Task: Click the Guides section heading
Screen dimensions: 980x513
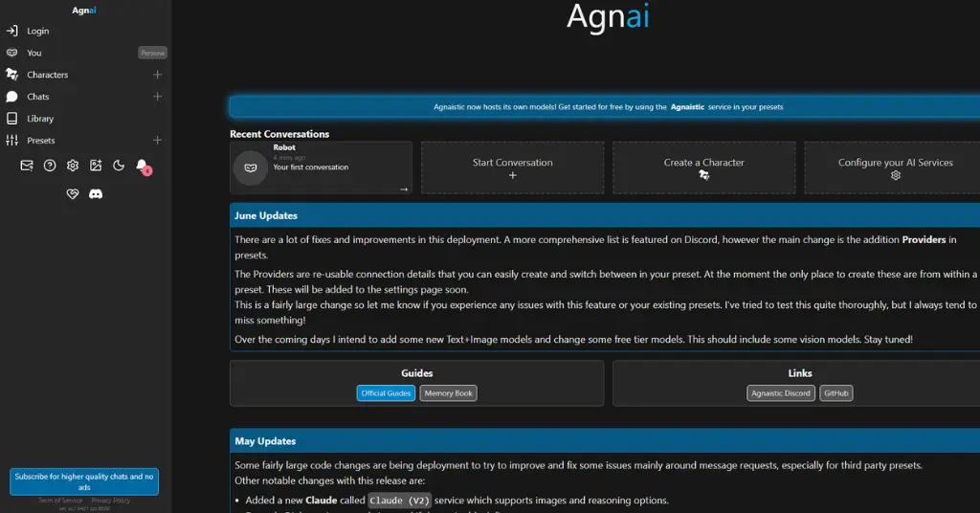Action: (417, 373)
